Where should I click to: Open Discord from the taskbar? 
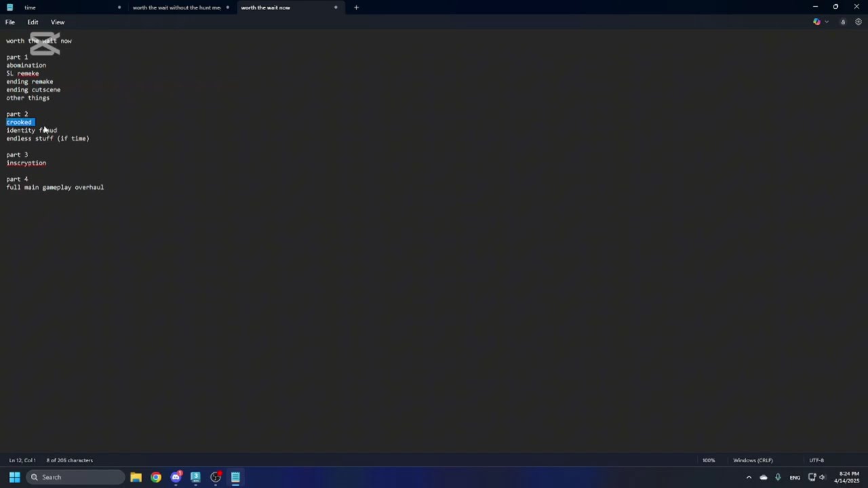176,477
